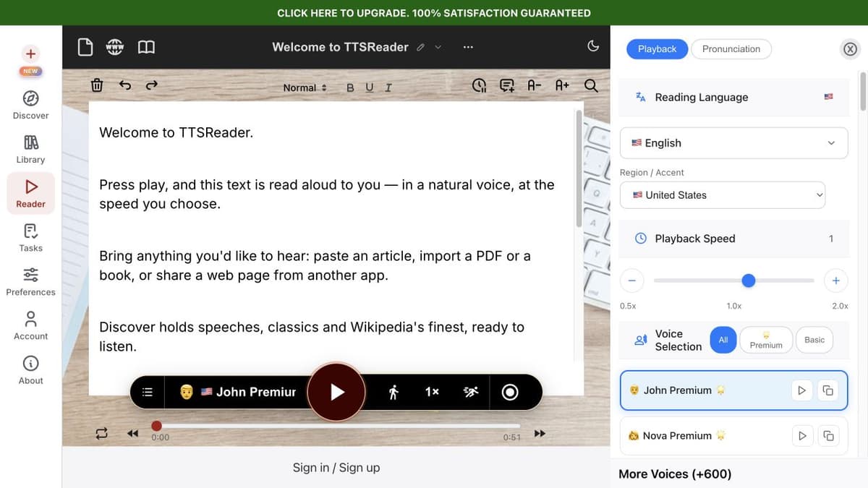The image size is (868, 488).
Task: Select Reader in the sidebar
Action: click(30, 193)
